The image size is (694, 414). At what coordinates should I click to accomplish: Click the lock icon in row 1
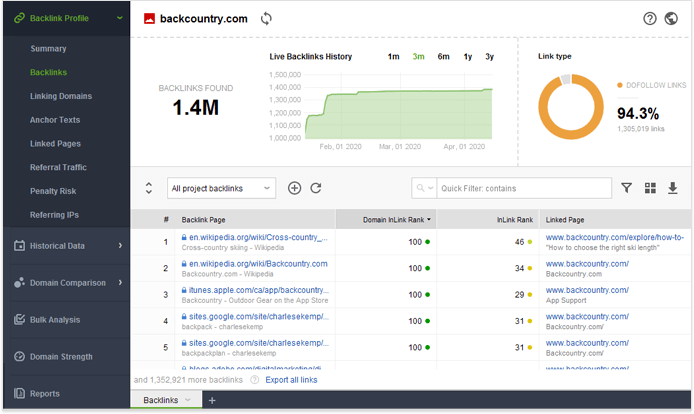184,237
